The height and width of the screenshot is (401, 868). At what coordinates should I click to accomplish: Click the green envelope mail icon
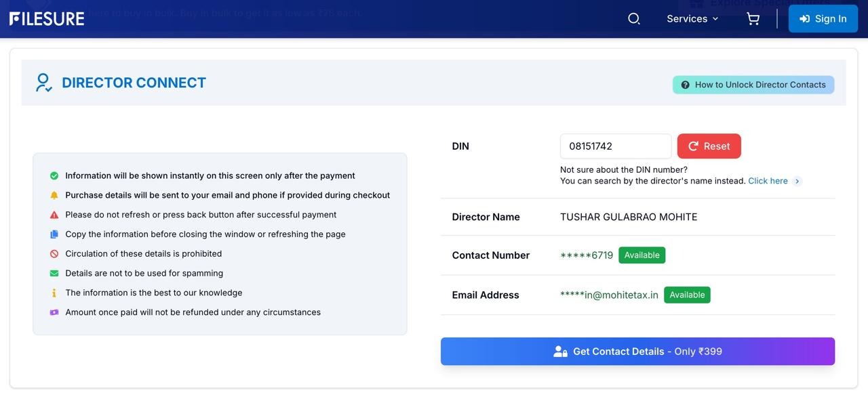[54, 273]
